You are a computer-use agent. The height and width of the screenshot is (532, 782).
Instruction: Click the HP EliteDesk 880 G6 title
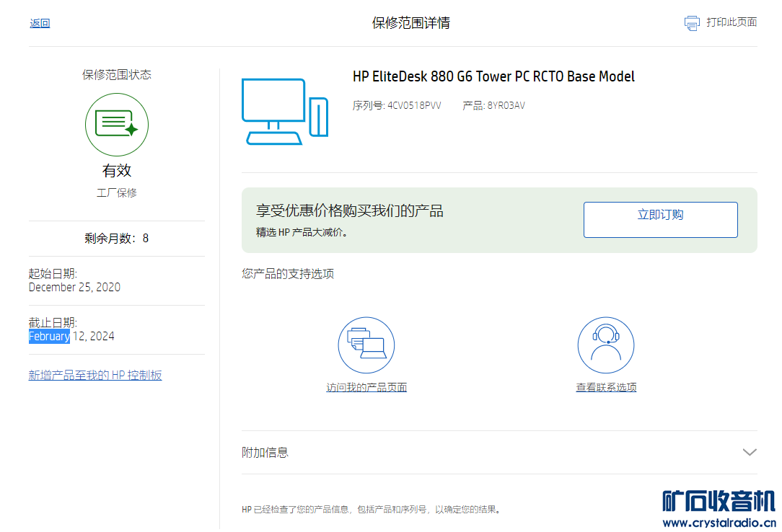(x=493, y=76)
